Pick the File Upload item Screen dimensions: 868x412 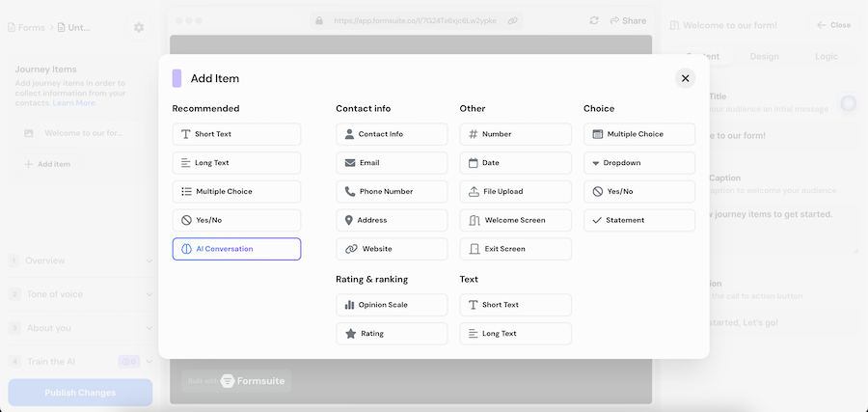click(x=515, y=192)
